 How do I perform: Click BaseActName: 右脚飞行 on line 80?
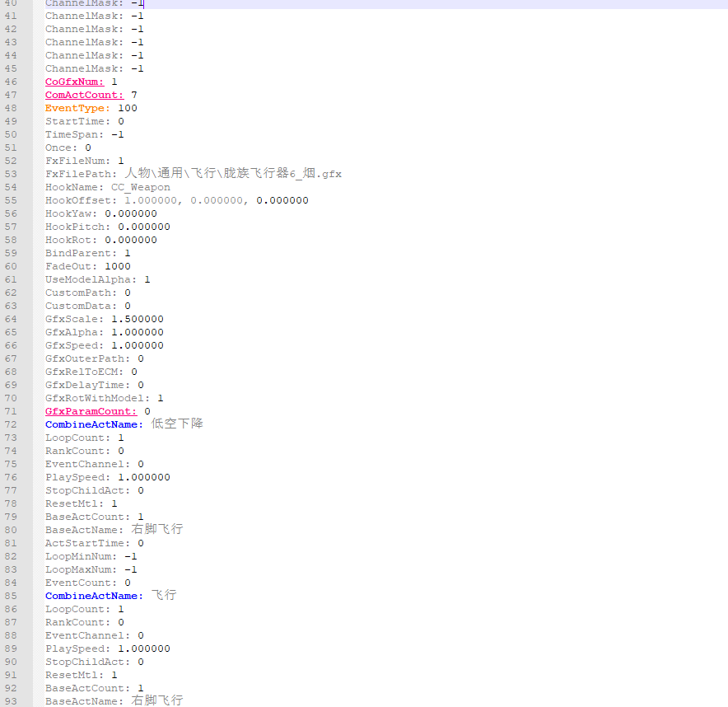(114, 530)
